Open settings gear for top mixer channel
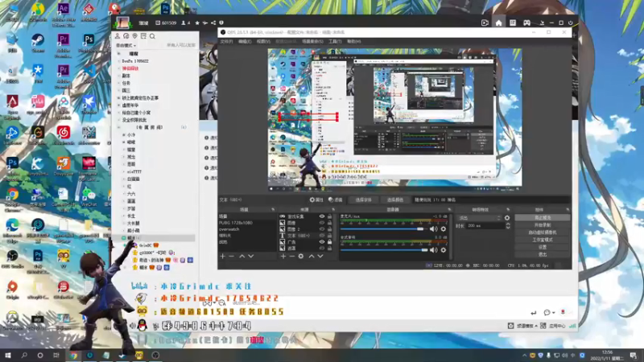This screenshot has height=362, width=644. tap(444, 229)
